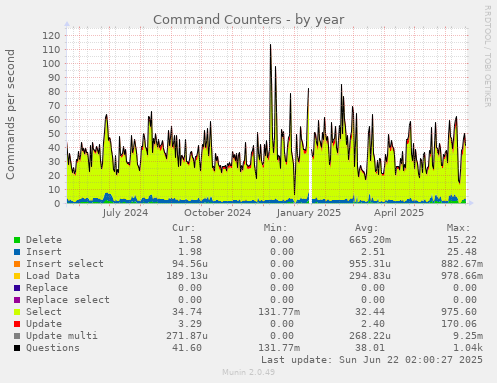Click Insert select max value 882.67m
This screenshot has height=383, width=497.
(x=462, y=264)
